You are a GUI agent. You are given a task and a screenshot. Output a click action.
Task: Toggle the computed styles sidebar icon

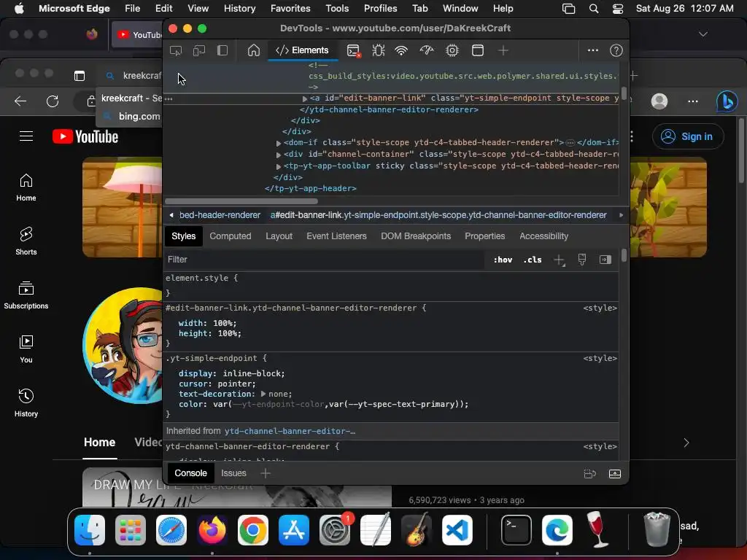click(x=605, y=260)
